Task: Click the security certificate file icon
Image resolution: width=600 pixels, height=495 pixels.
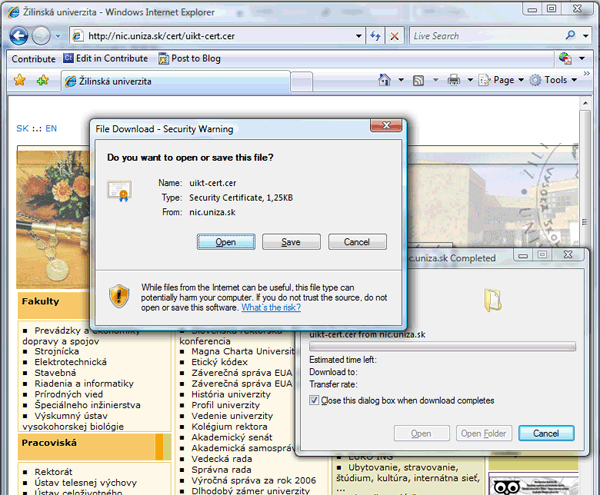Action: [x=120, y=191]
